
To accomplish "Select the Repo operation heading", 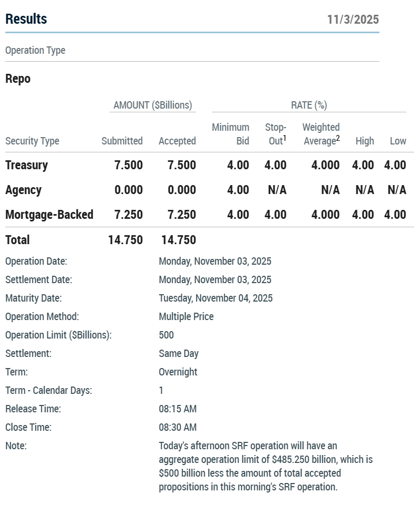I will (x=18, y=79).
